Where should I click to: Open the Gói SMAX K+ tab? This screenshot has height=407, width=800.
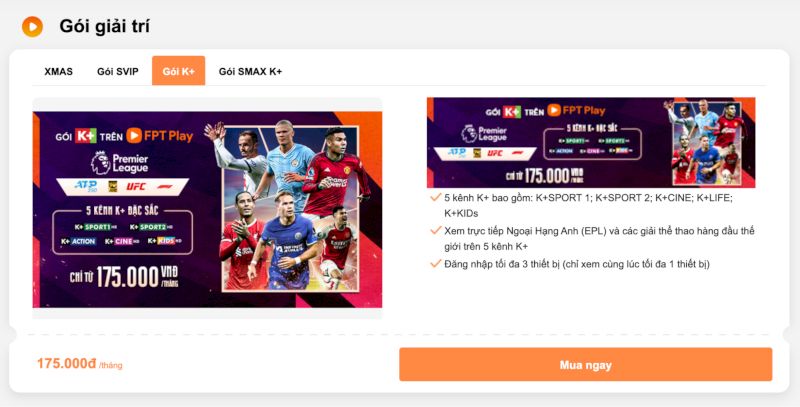coord(251,71)
